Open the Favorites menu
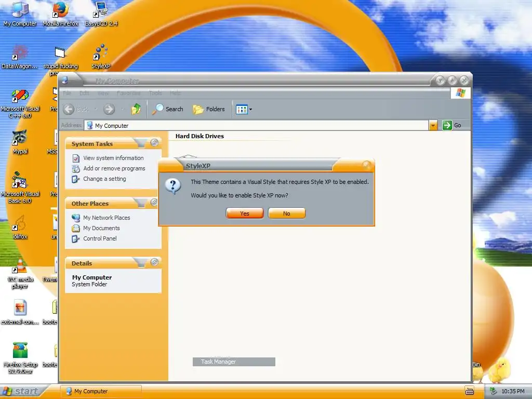The image size is (532, 399). 129,93
